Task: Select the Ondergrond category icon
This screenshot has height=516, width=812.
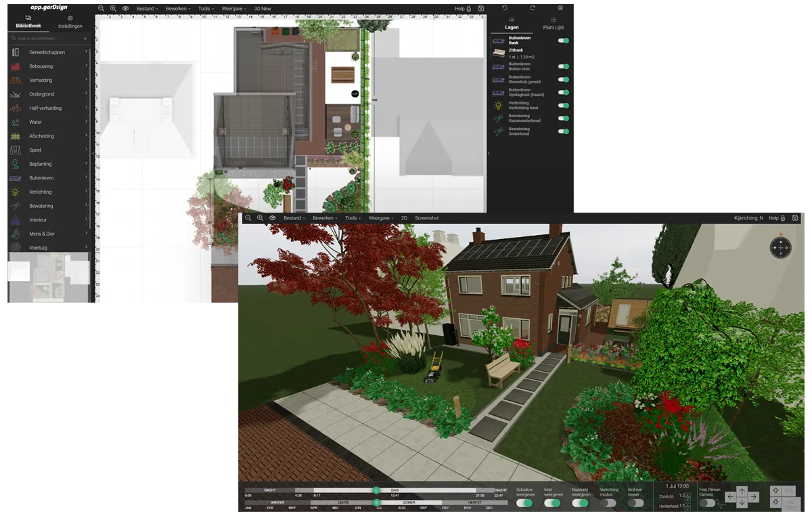Action: (16, 94)
